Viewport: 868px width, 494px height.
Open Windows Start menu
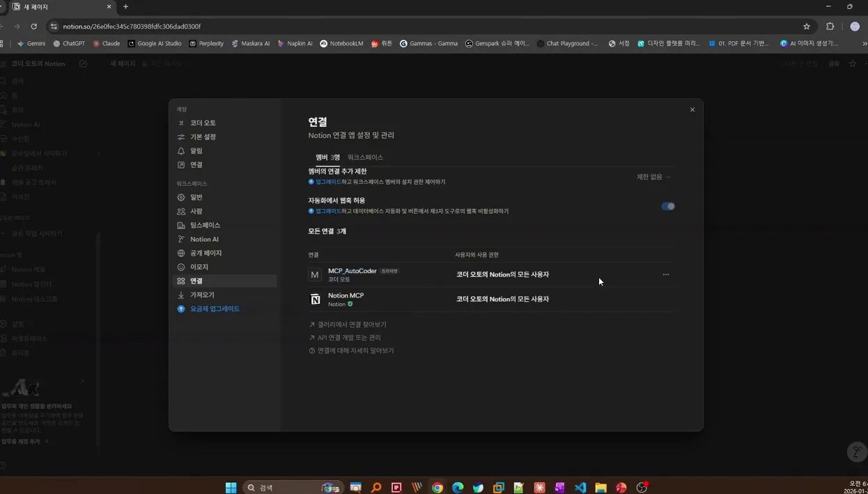231,488
